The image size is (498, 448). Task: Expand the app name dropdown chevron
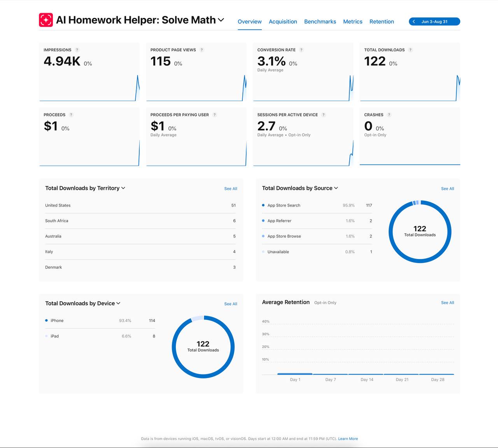click(x=221, y=20)
